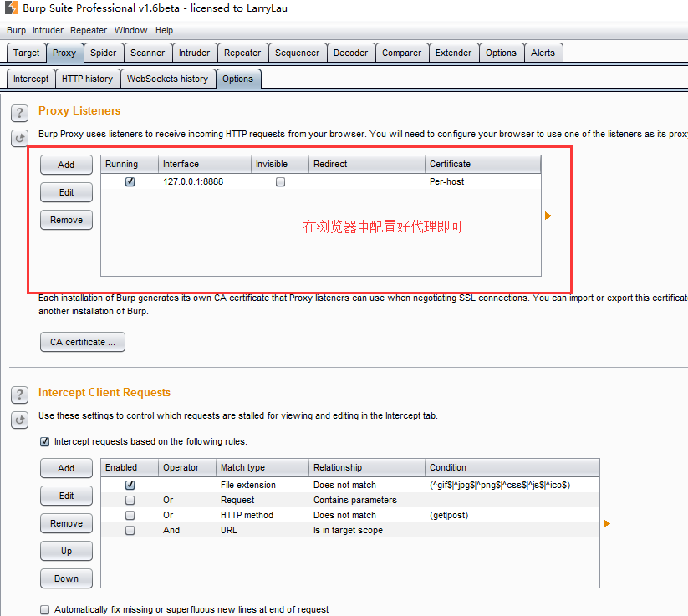Screen dimensions: 688x616
Task: Switch to the Repeater tool tab
Action: tap(242, 53)
